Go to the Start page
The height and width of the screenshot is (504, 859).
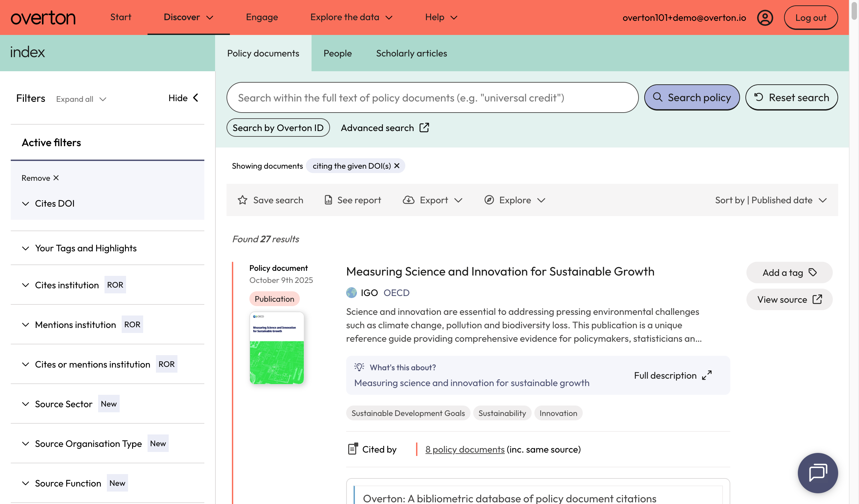pyautogui.click(x=121, y=17)
